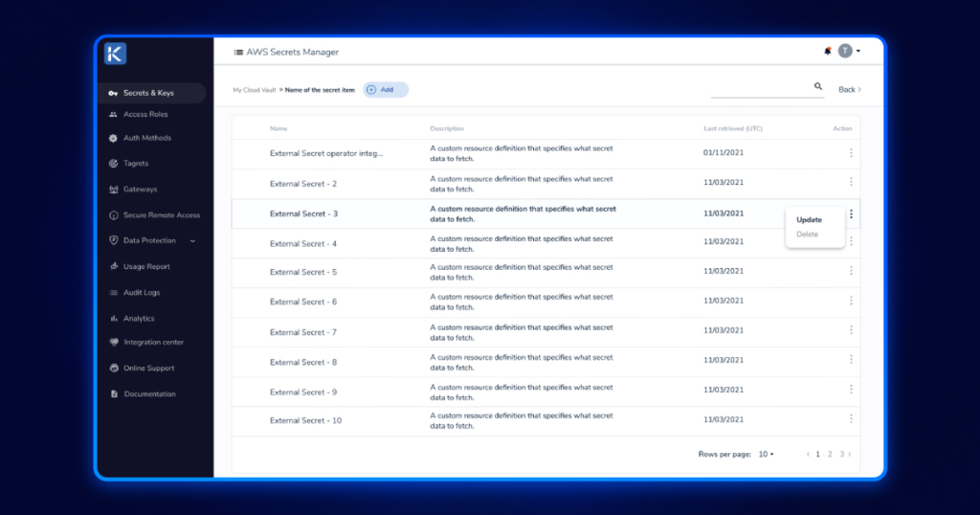Click the Integration center icon

pyautogui.click(x=114, y=342)
